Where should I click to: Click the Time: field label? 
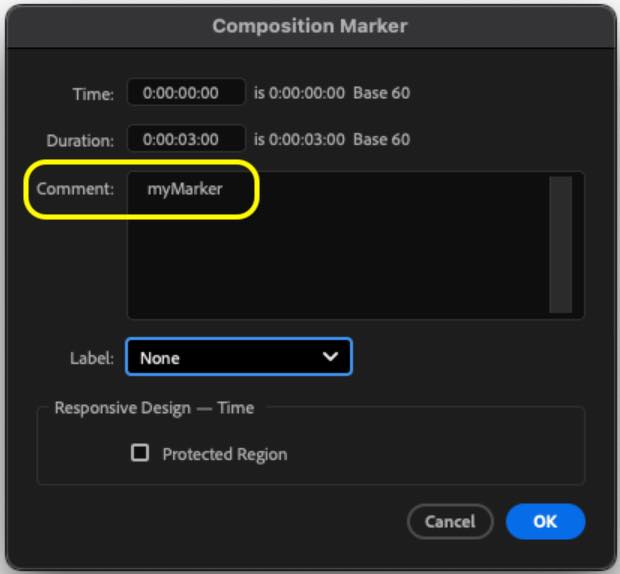tap(94, 94)
